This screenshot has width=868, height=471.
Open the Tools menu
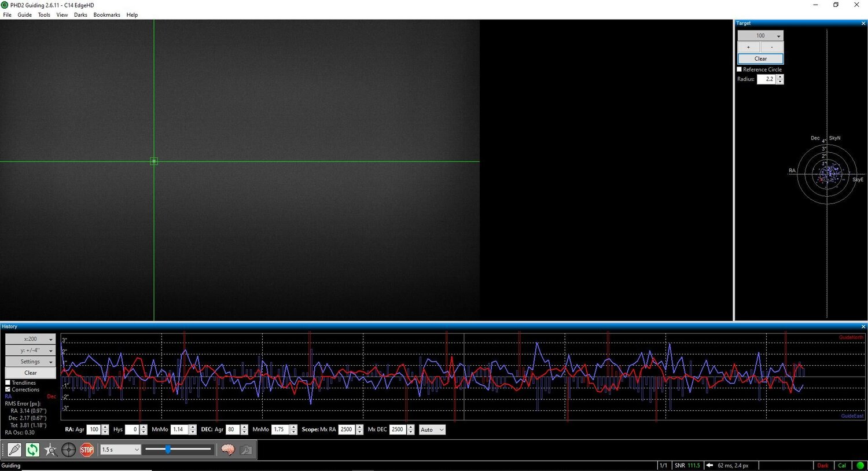(x=44, y=15)
